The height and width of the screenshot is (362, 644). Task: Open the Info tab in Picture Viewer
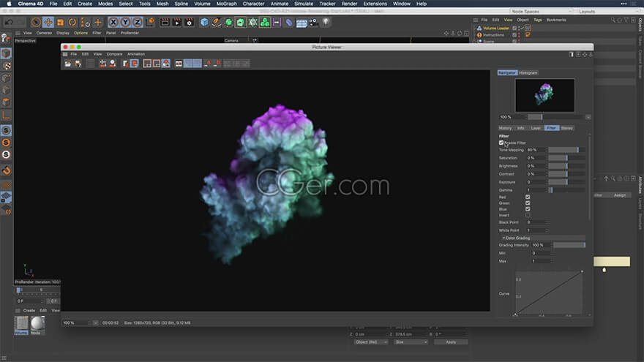520,128
